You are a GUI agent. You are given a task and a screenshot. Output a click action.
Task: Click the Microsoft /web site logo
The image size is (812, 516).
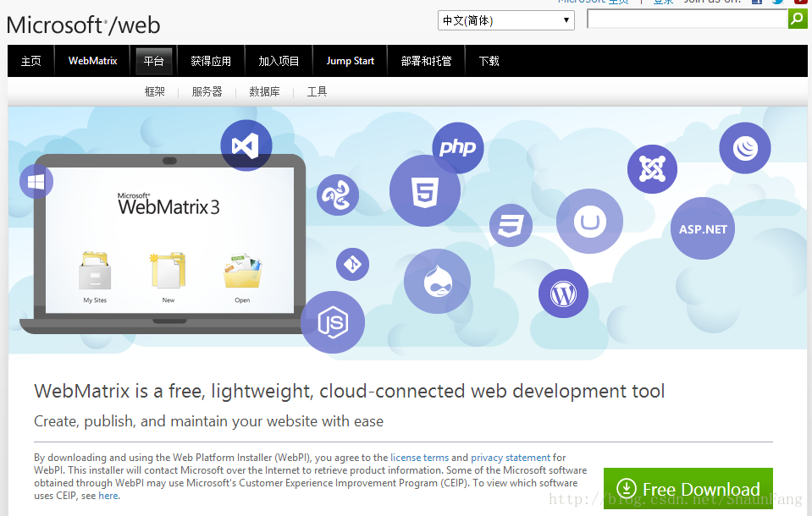(83, 25)
